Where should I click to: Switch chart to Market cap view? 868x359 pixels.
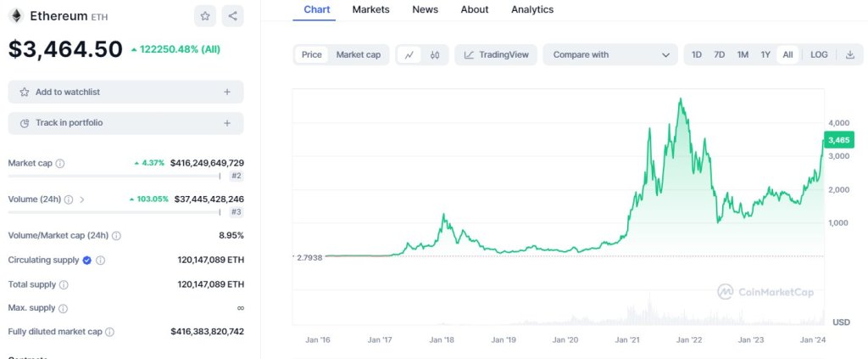click(358, 54)
